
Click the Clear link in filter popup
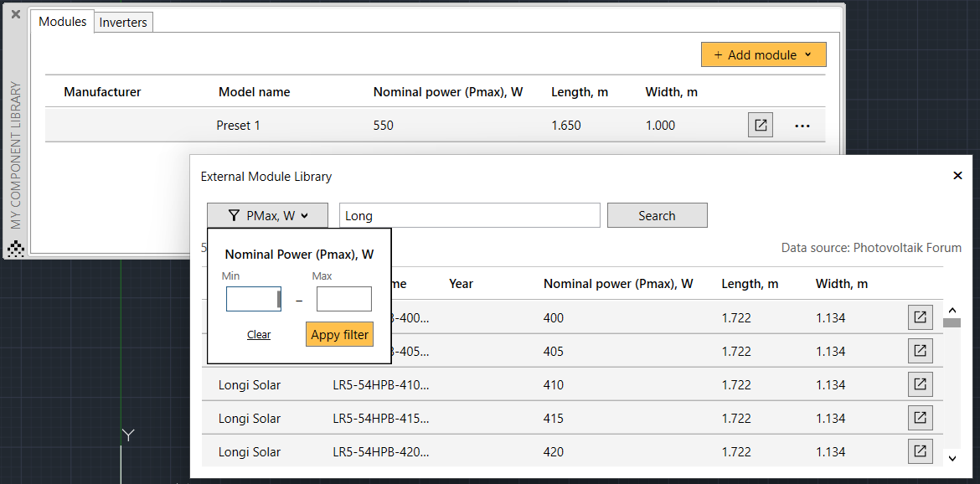tap(259, 335)
